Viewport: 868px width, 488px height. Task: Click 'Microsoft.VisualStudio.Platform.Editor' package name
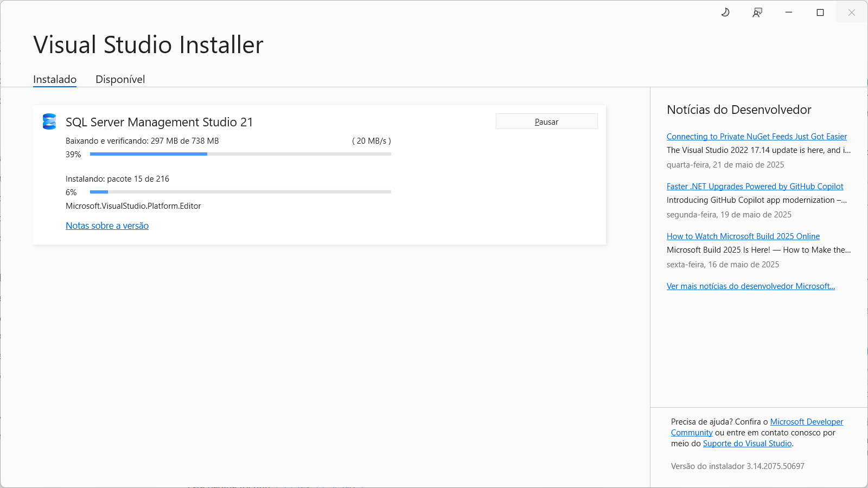[133, 206]
